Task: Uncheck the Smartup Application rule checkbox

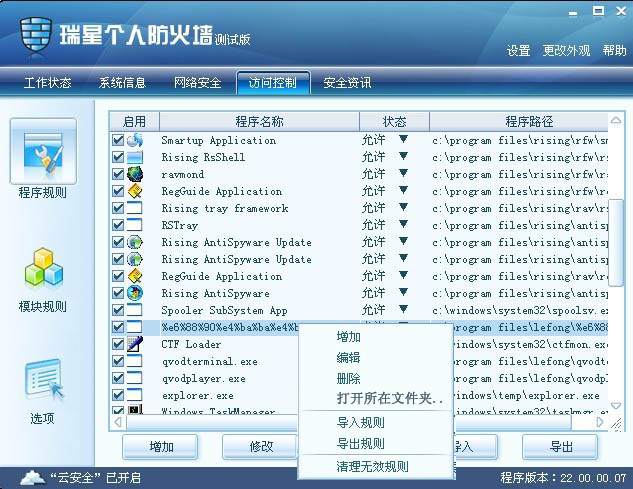Action: point(118,140)
